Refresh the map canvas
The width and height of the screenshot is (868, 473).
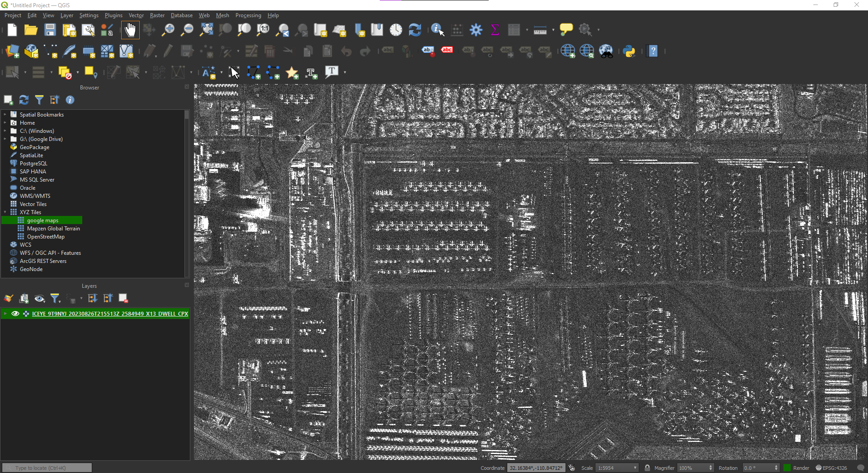[415, 30]
